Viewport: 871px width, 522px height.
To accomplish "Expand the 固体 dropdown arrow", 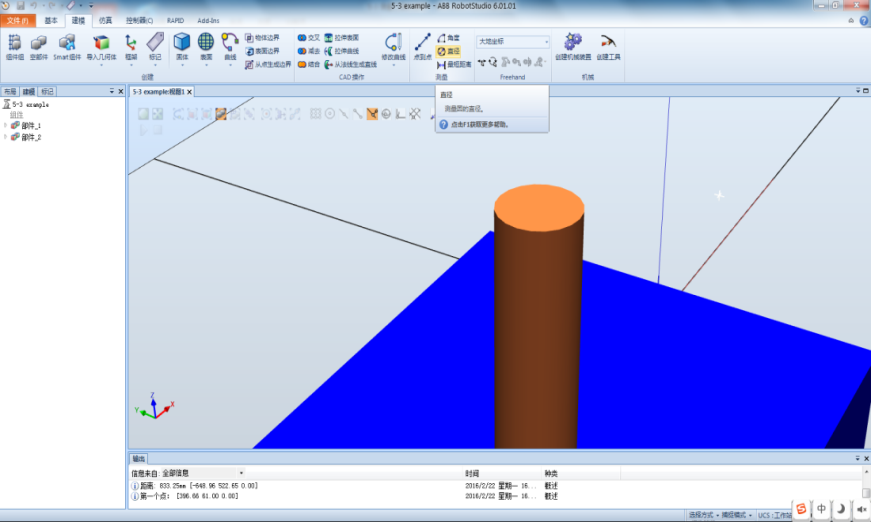I will [182, 65].
